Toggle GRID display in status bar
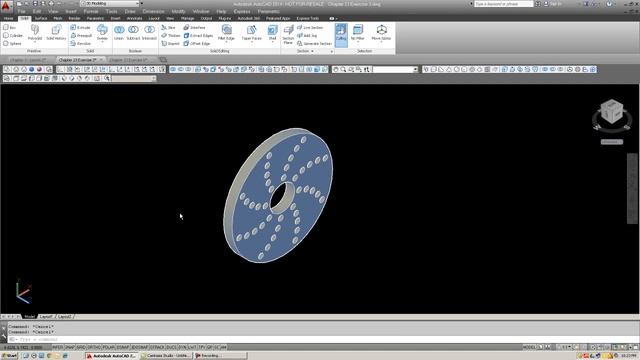 (81, 347)
